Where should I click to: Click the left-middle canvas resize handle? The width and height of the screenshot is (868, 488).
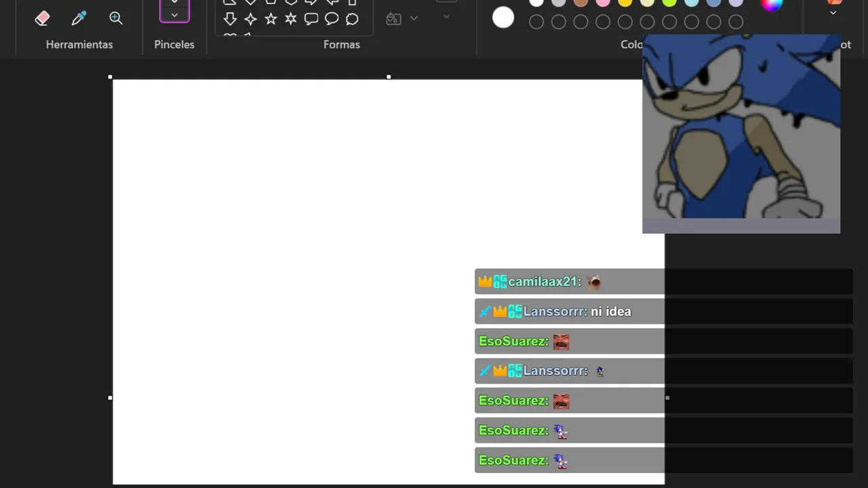pyautogui.click(x=111, y=398)
